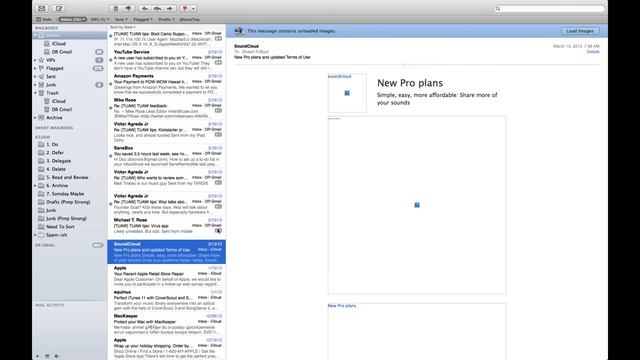Click the Details link in header
The height and width of the screenshot is (360, 640).
(593, 52)
